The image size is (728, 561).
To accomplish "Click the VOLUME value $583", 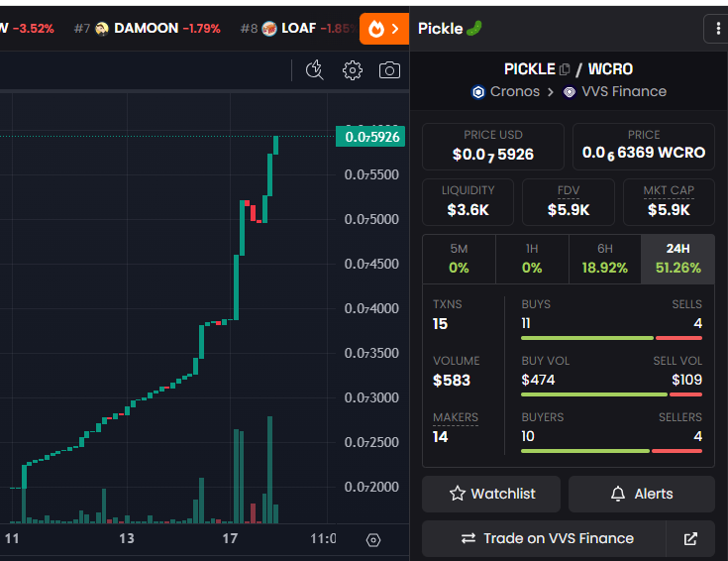I will (452, 381).
